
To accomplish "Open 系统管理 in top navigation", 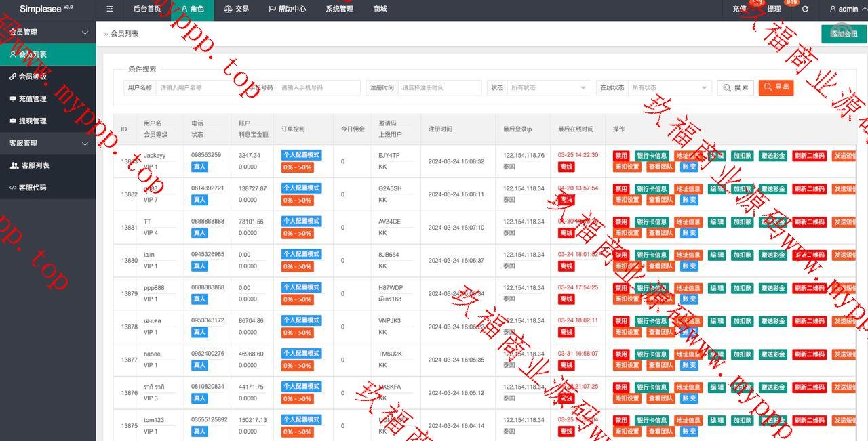I will [339, 9].
